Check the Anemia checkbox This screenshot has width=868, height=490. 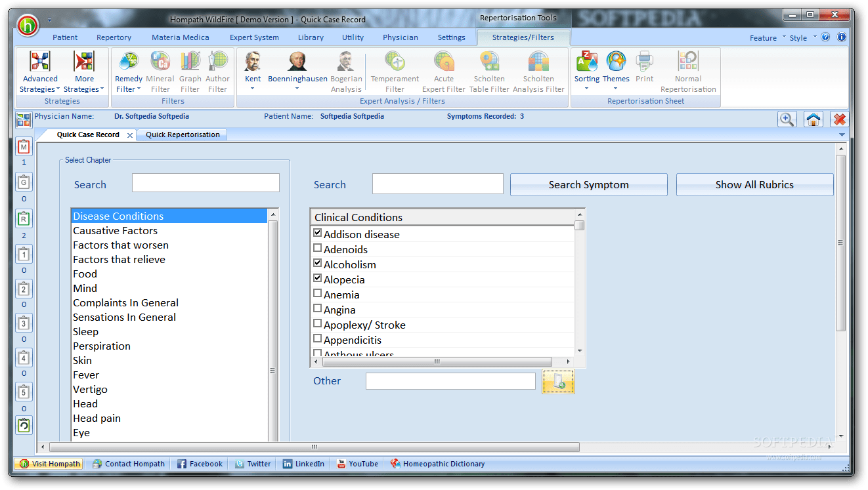317,292
